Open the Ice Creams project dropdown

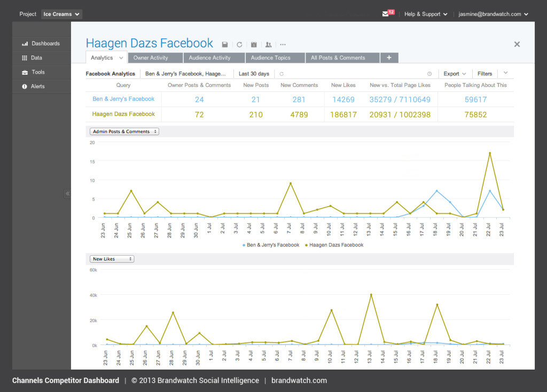[x=61, y=14]
